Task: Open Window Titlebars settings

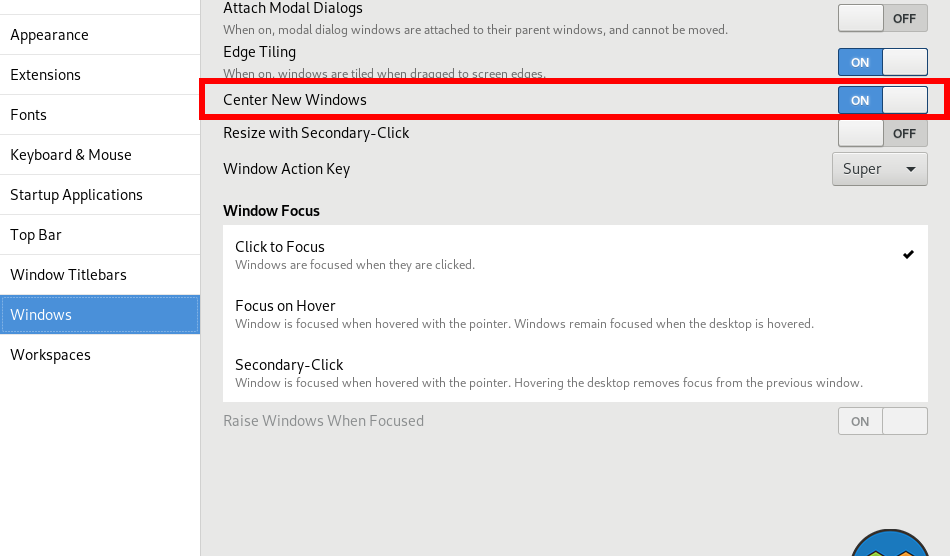Action: (x=68, y=275)
